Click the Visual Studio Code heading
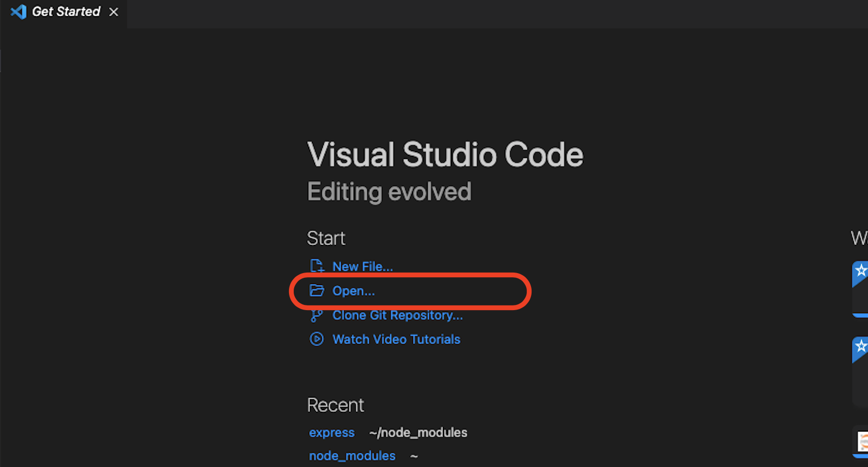Image resolution: width=868 pixels, height=467 pixels. [x=445, y=155]
